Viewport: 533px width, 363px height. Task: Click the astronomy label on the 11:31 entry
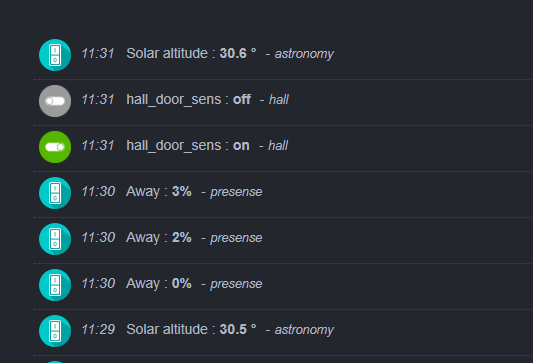click(x=304, y=54)
